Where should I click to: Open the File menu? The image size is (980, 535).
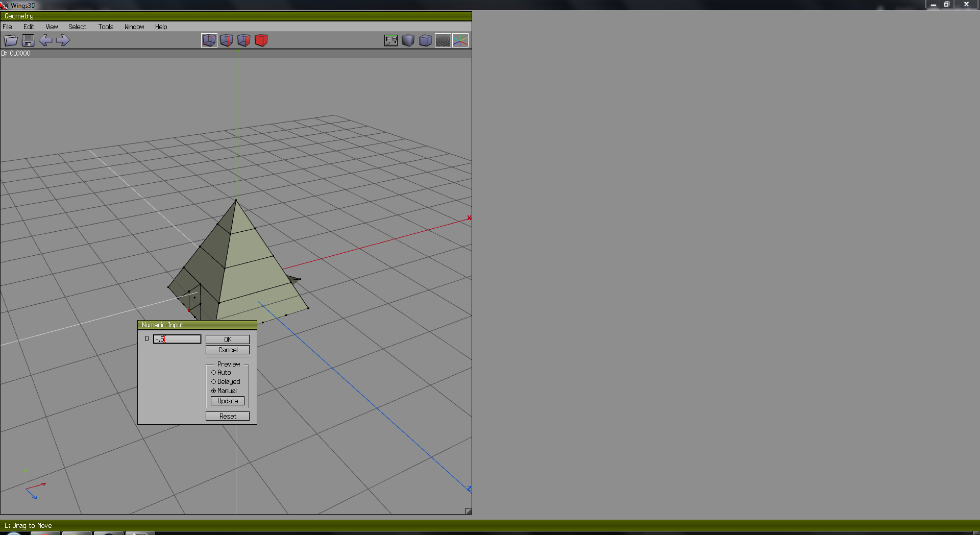(8, 27)
